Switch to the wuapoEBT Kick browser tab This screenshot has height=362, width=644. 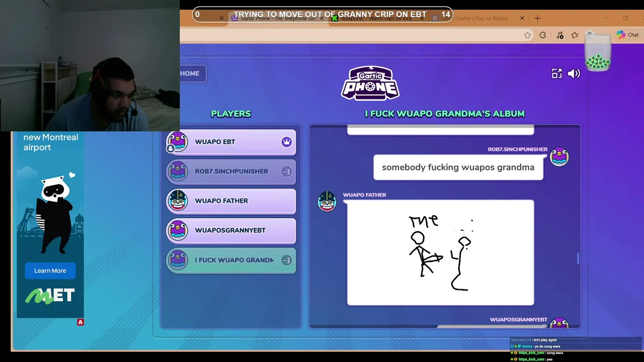377,19
